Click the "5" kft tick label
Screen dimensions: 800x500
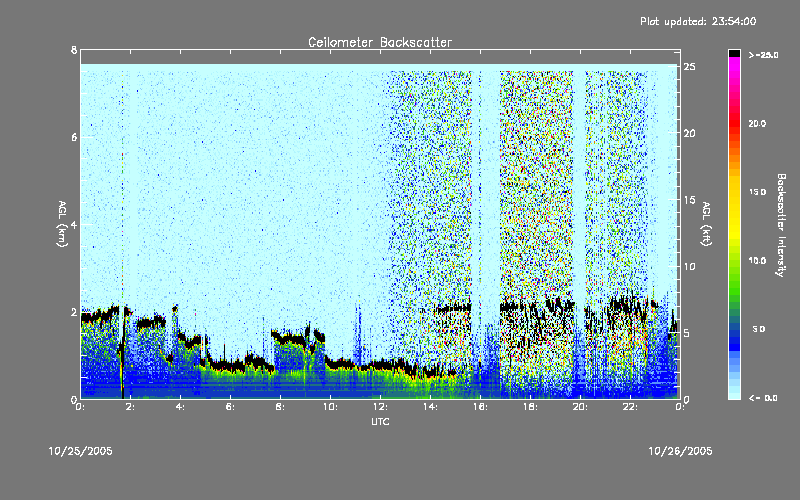coord(687,333)
